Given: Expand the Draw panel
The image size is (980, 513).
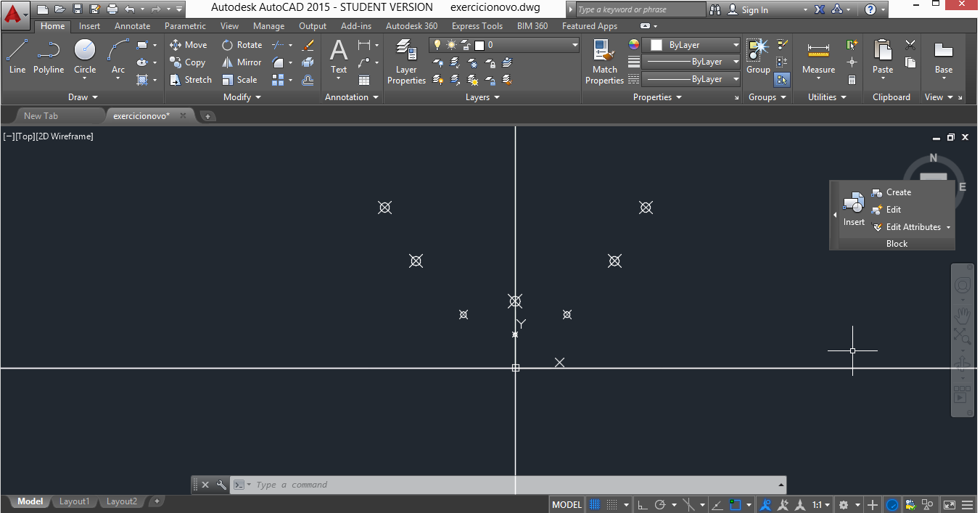Looking at the screenshot, I should (x=83, y=97).
